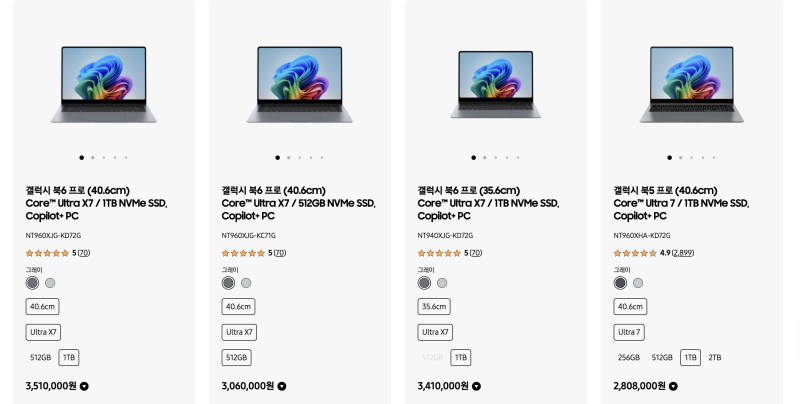The height and width of the screenshot is (404, 800).
Task: Click Galaxy Book5 Pro laptop image
Action: 692,84
